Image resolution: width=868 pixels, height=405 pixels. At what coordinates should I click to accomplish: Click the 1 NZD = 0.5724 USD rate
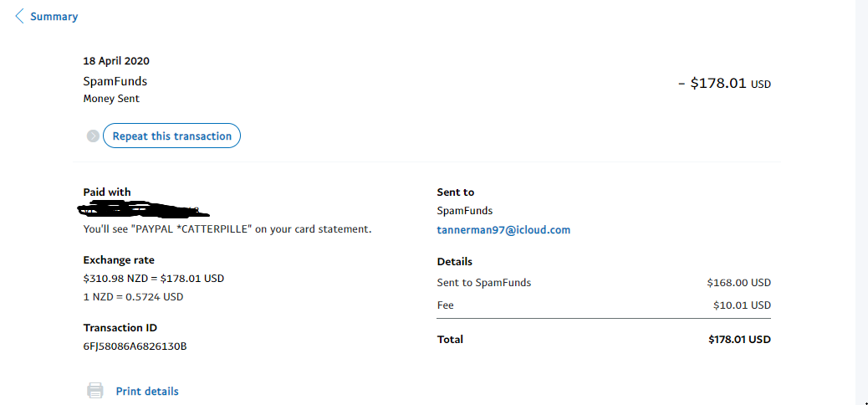pos(133,296)
